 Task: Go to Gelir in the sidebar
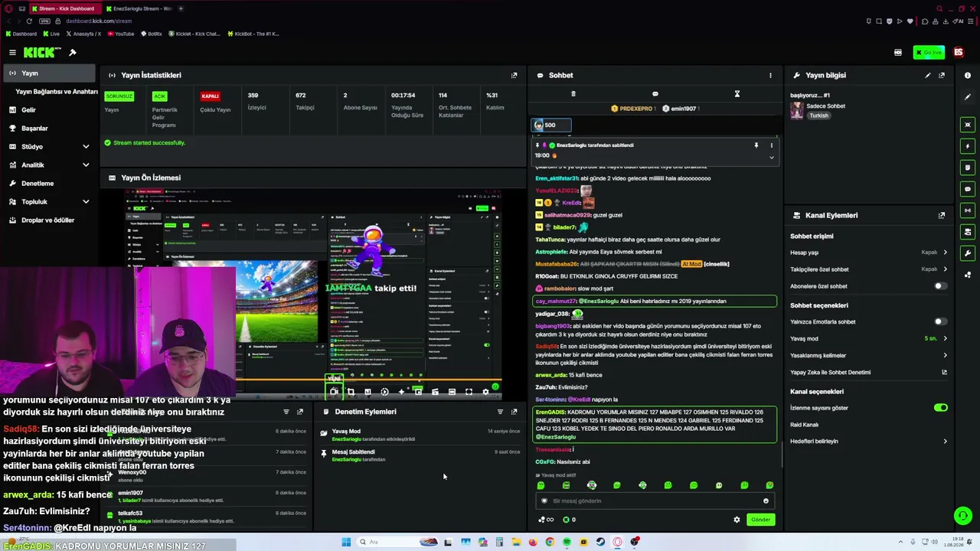pyautogui.click(x=50, y=110)
